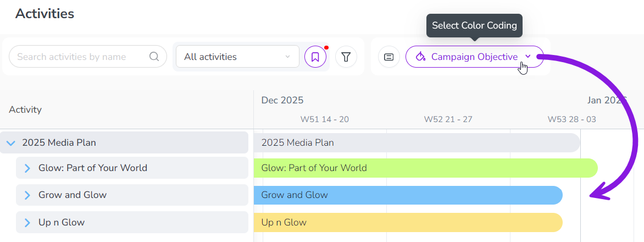The image size is (644, 242).
Task: Open the filter funnel icon
Action: [x=346, y=57]
